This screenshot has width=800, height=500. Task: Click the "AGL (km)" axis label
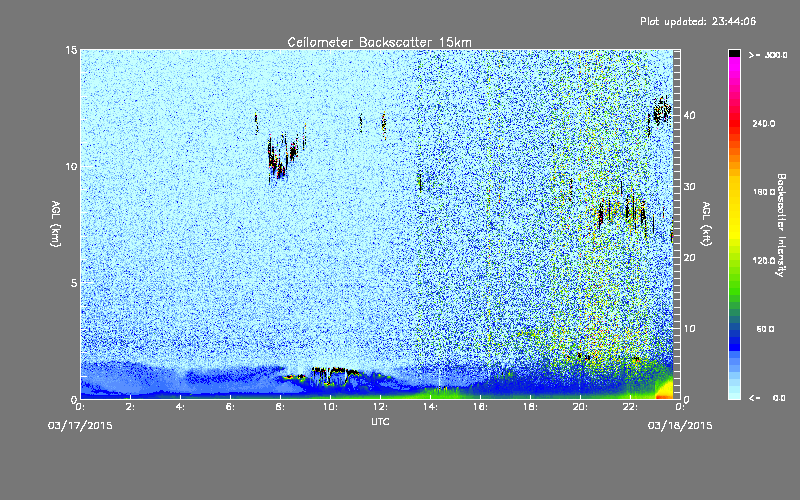tap(56, 223)
